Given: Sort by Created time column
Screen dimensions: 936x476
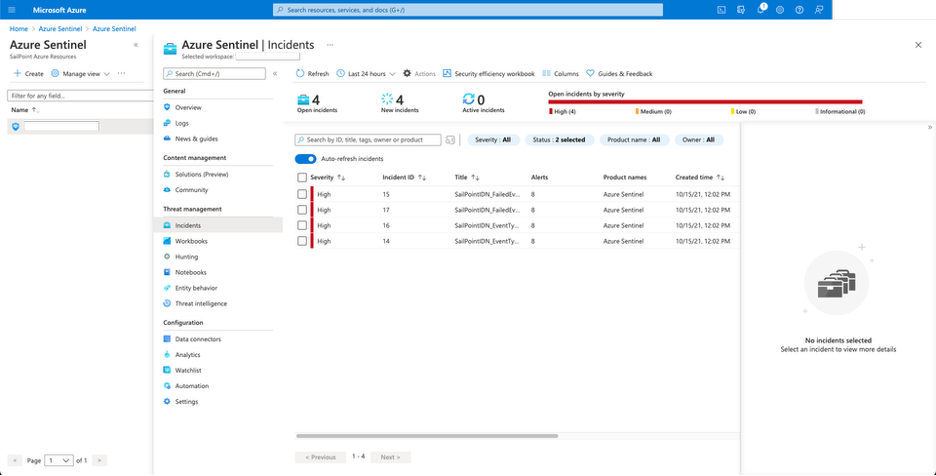Looking at the screenshot, I should [700, 177].
